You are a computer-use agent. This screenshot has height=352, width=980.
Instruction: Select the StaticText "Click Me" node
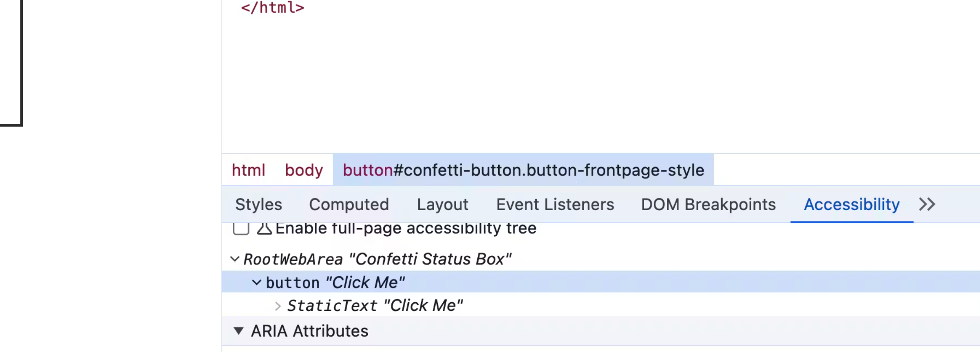pyautogui.click(x=375, y=306)
